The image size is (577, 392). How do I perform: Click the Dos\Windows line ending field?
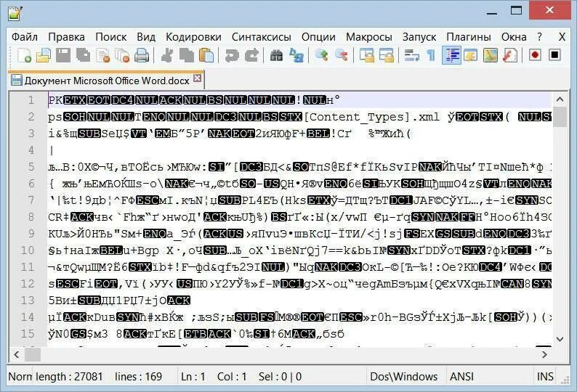point(403,377)
